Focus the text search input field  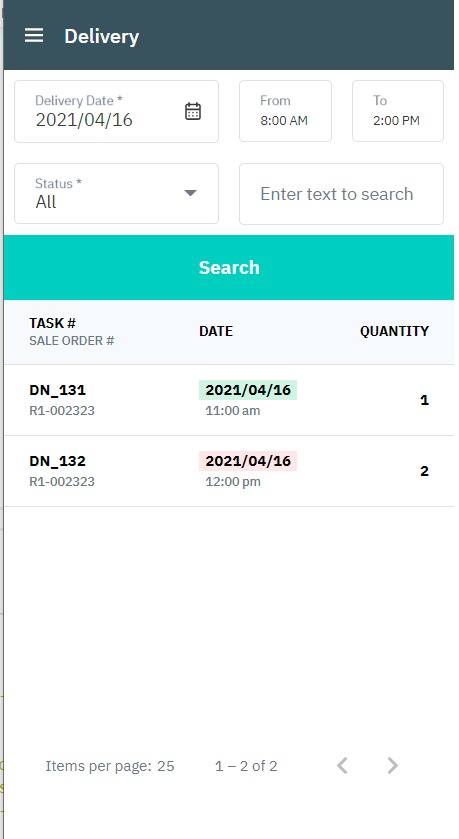point(341,194)
